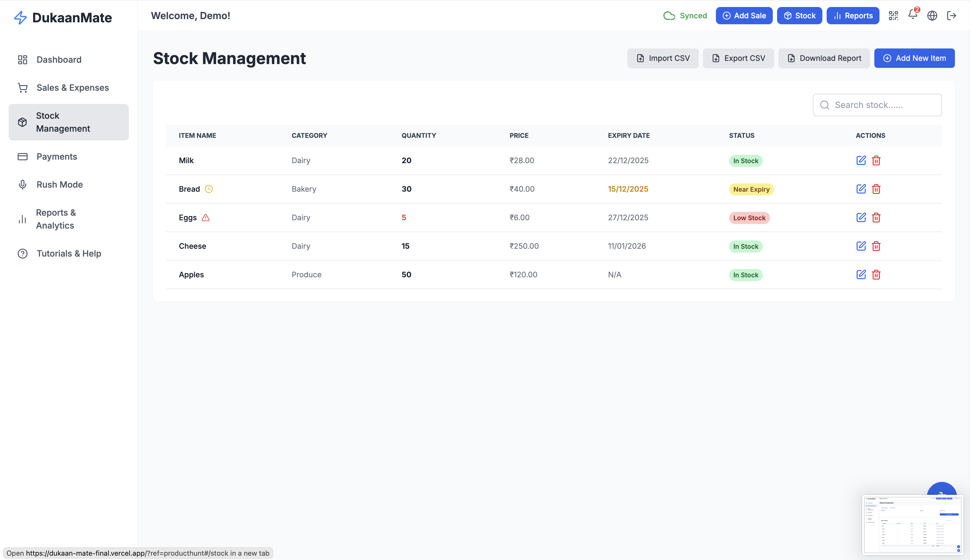The width and height of the screenshot is (970, 560).
Task: Delete the Apples stock entry
Action: [876, 275]
